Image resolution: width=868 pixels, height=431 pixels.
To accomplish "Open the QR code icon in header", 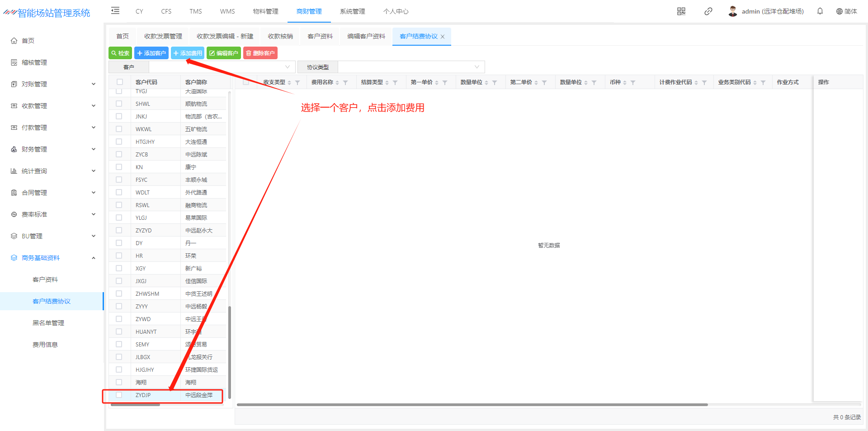I will click(681, 11).
